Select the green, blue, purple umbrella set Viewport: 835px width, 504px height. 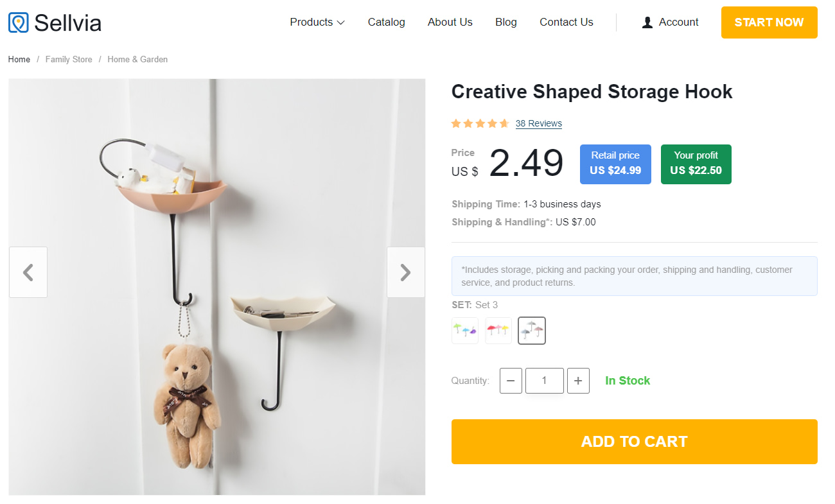coord(465,331)
